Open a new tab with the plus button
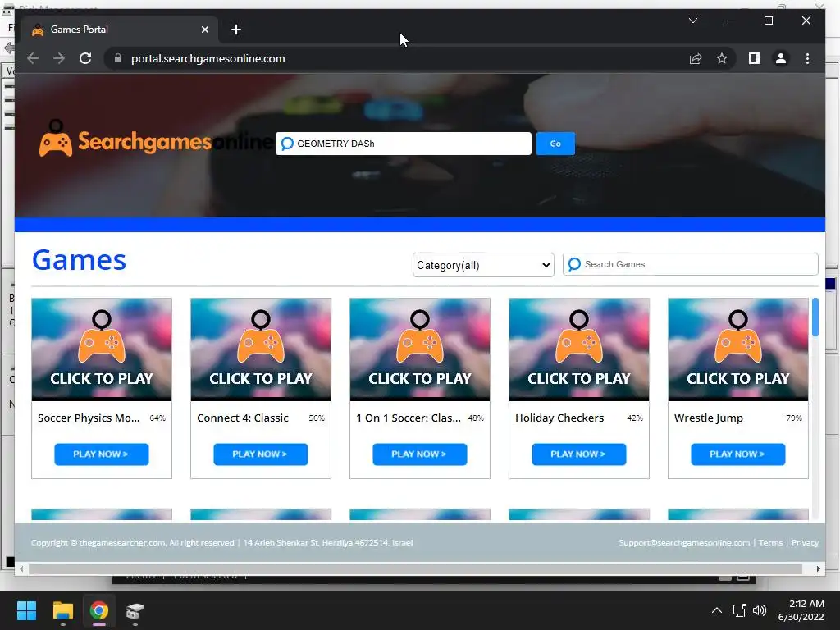 click(236, 30)
